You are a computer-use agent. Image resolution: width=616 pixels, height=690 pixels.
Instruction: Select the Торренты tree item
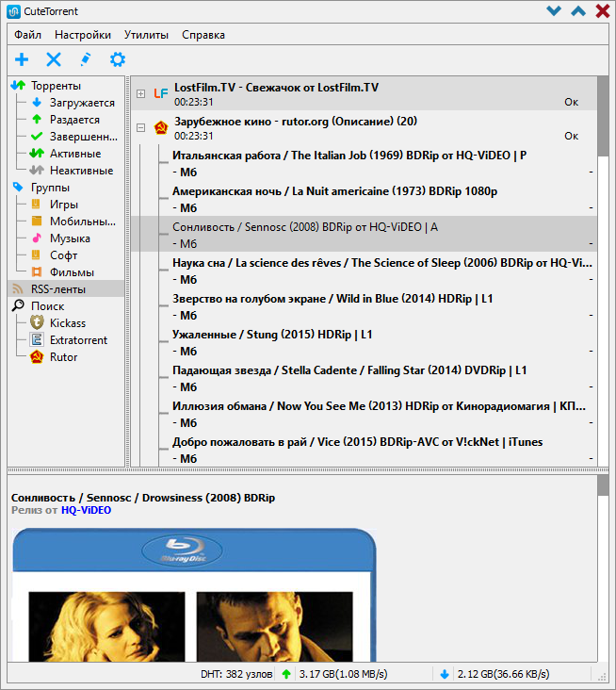coord(56,86)
